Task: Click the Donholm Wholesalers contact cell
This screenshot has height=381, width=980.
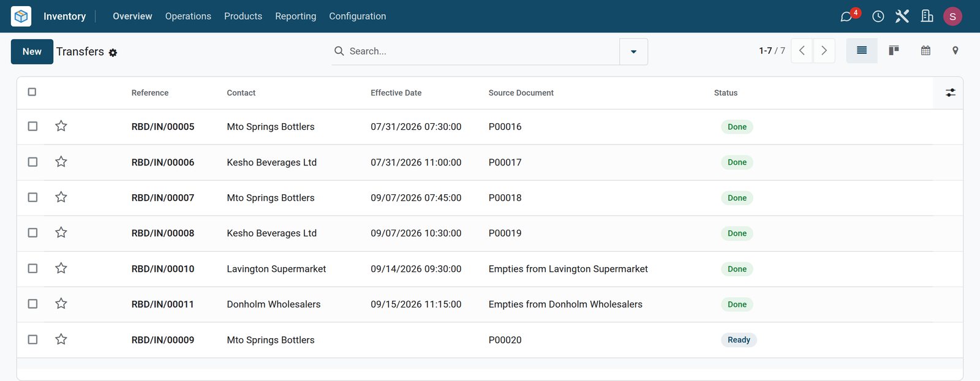Action: click(x=274, y=304)
